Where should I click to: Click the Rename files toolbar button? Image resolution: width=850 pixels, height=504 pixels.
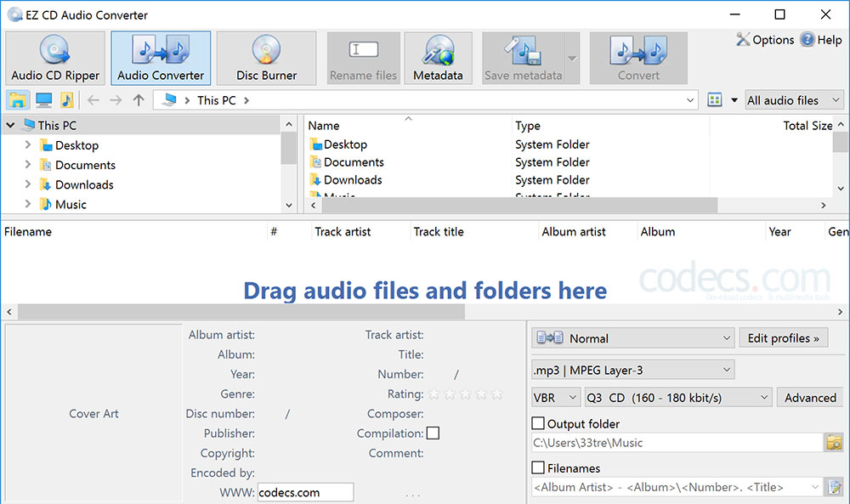(x=363, y=58)
